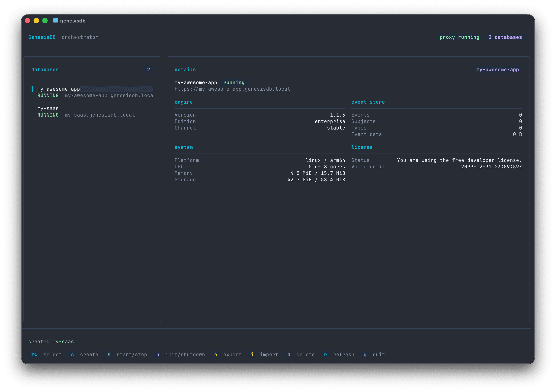Click the 'r' refresh key hint
Viewport: 556px width, 392px height.
pyautogui.click(x=325, y=354)
